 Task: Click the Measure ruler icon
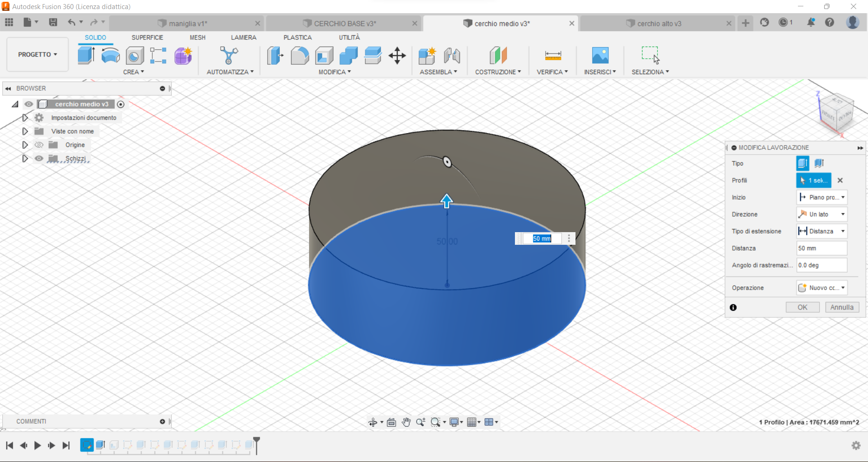(553, 55)
